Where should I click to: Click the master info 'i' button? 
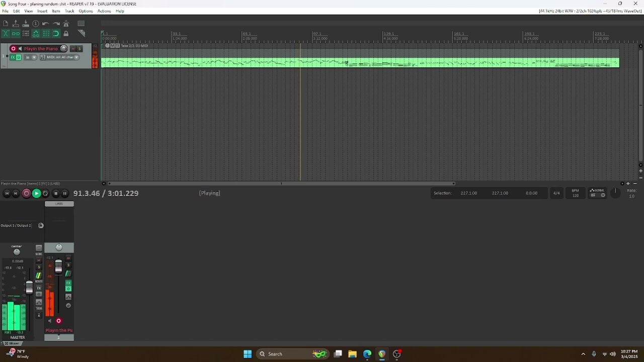tap(39, 315)
